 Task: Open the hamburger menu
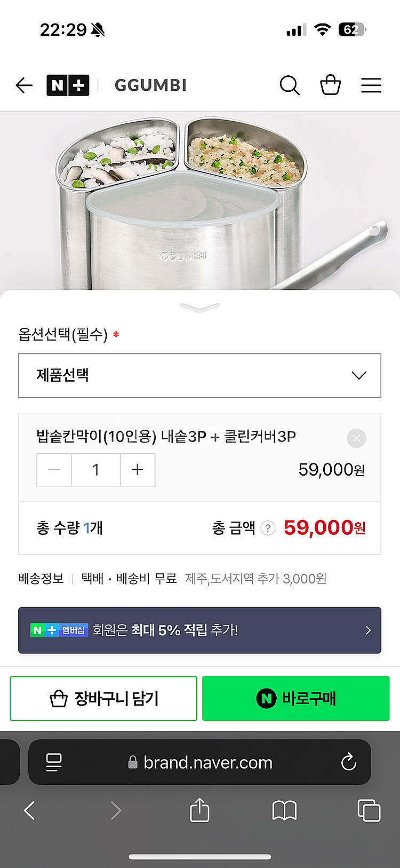[371, 85]
